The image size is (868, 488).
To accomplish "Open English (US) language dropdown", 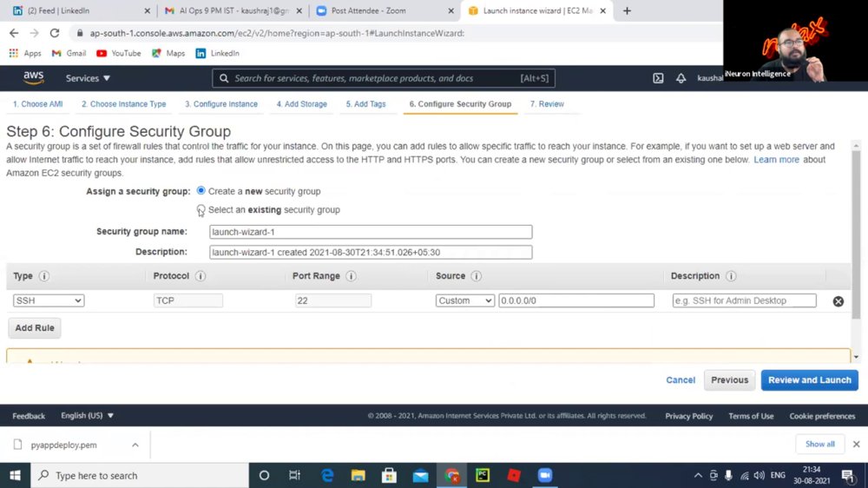I will [88, 415].
